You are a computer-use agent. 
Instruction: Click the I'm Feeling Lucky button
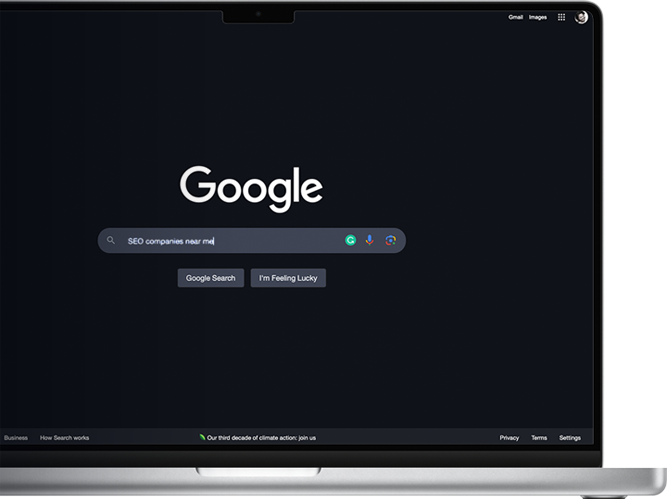tap(288, 278)
